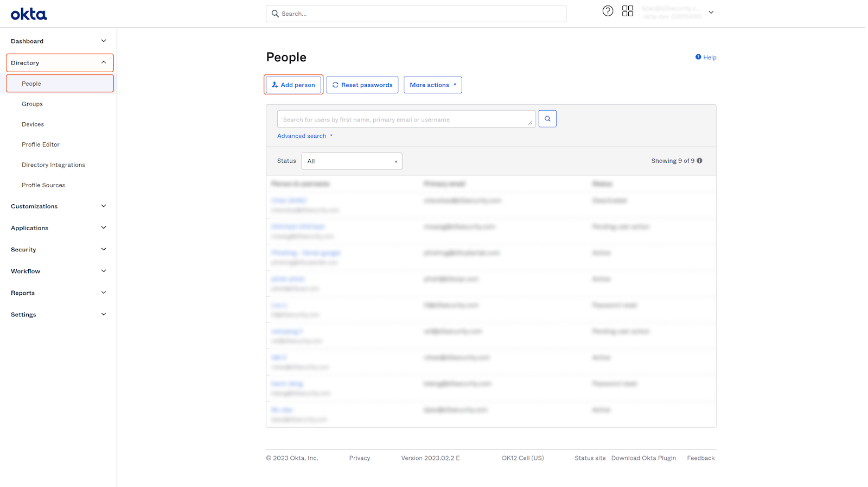Open the help question mark icon
Image resolution: width=868 pixels, height=487 pixels.
[608, 11]
